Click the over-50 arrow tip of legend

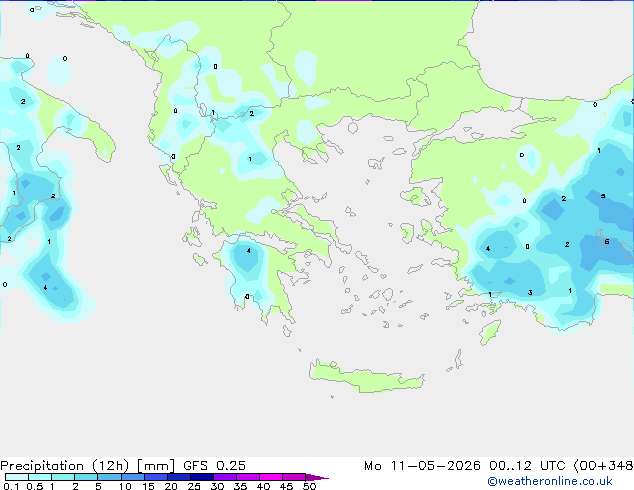click(317, 477)
